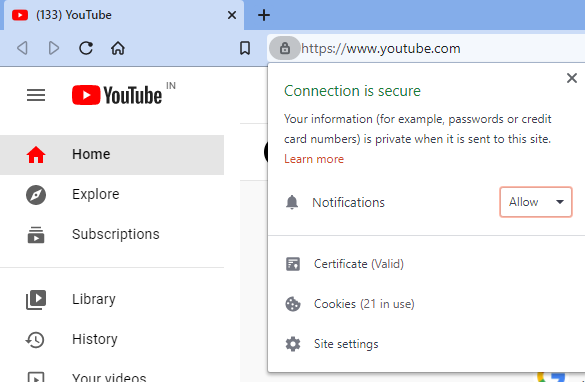Navigate back with back arrow
Screen dimensions: 585x382
pyautogui.click(x=22, y=48)
